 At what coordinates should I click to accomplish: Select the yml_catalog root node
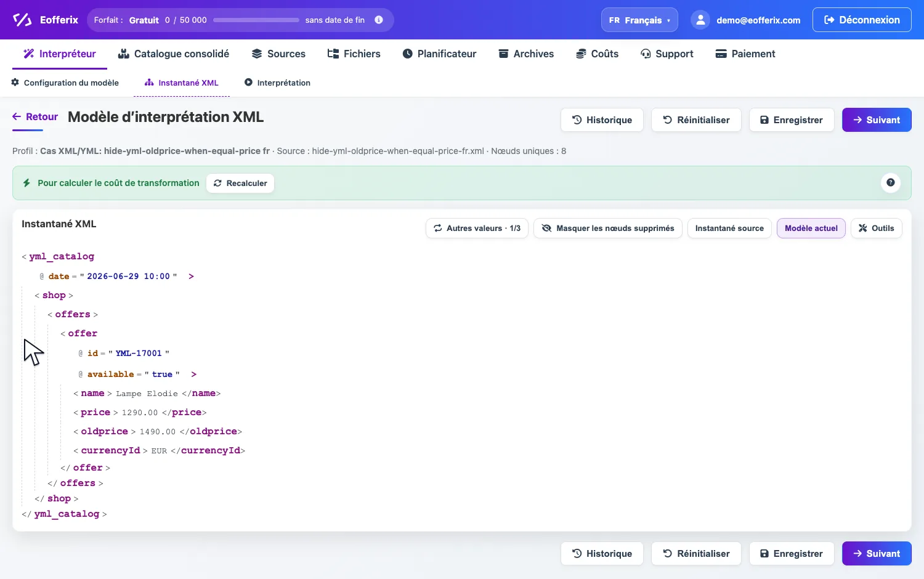point(62,256)
